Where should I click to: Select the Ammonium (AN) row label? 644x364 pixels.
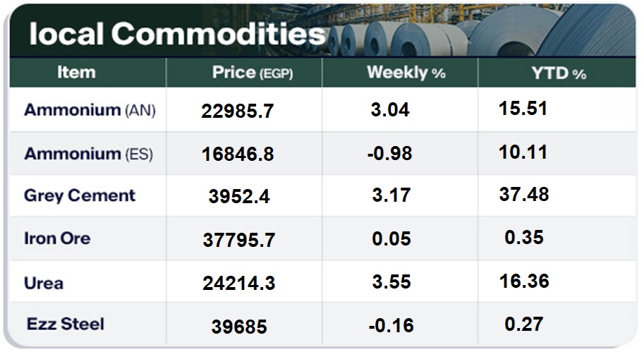(x=90, y=110)
